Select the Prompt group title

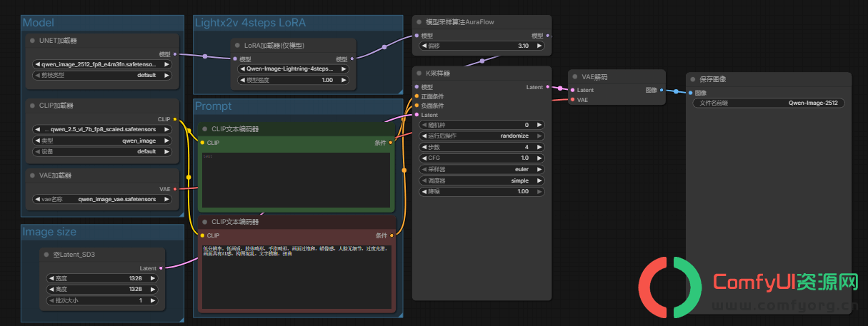(x=213, y=106)
